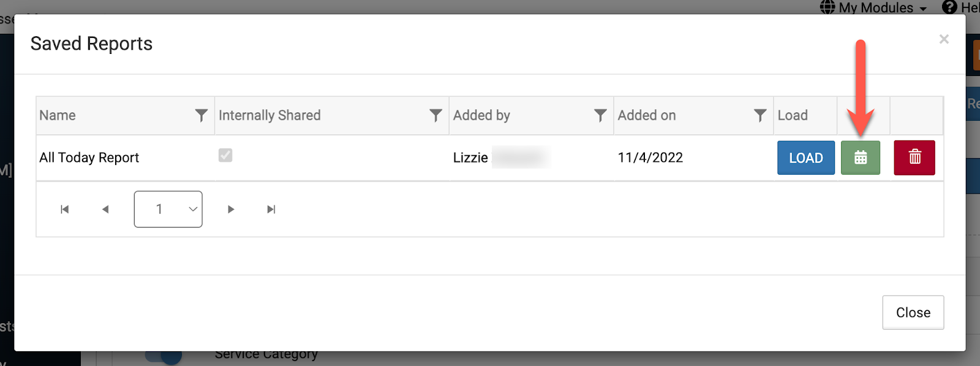The height and width of the screenshot is (366, 980).
Task: Select the All Today Report row name
Action: coord(89,158)
